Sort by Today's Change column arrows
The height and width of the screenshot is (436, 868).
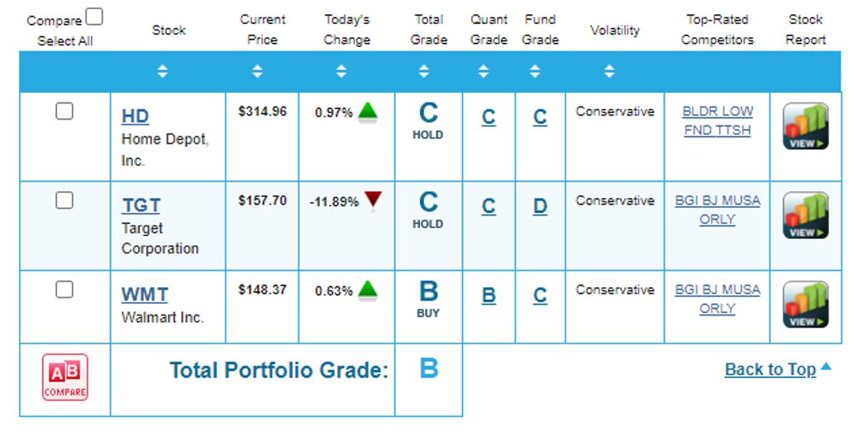coord(341,72)
